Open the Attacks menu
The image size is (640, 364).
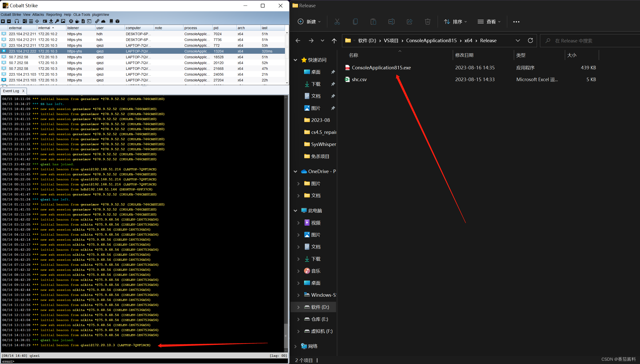(38, 15)
